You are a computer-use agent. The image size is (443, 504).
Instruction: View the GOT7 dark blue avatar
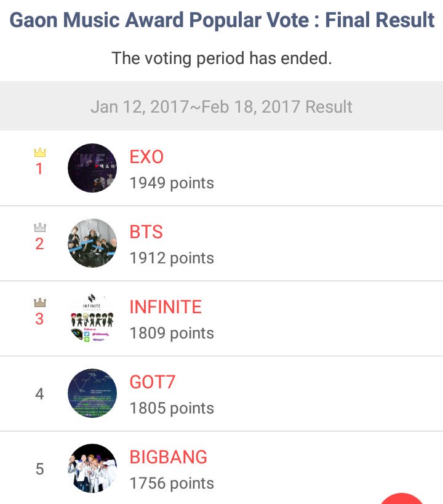pos(92,393)
